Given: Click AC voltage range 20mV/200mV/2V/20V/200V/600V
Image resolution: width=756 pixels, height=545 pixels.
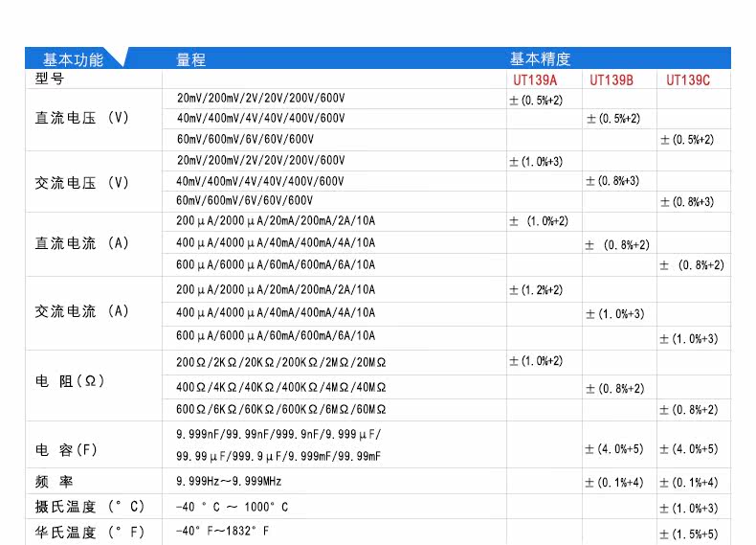Looking at the screenshot, I should click(x=261, y=160).
